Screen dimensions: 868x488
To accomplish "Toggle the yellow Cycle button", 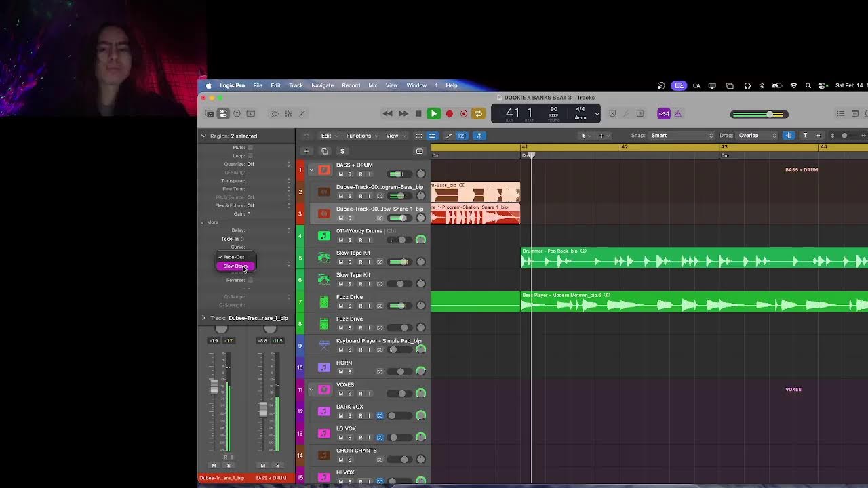I will pos(478,113).
